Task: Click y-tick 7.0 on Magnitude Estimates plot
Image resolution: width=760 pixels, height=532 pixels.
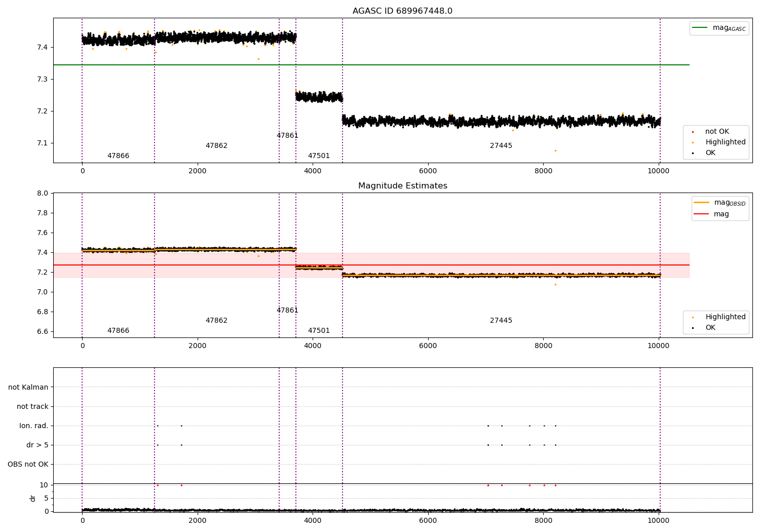Action: [x=43, y=292]
